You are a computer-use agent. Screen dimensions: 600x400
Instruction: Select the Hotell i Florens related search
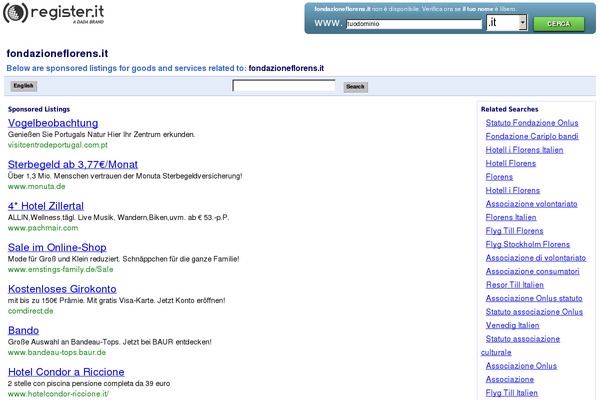[x=513, y=190]
